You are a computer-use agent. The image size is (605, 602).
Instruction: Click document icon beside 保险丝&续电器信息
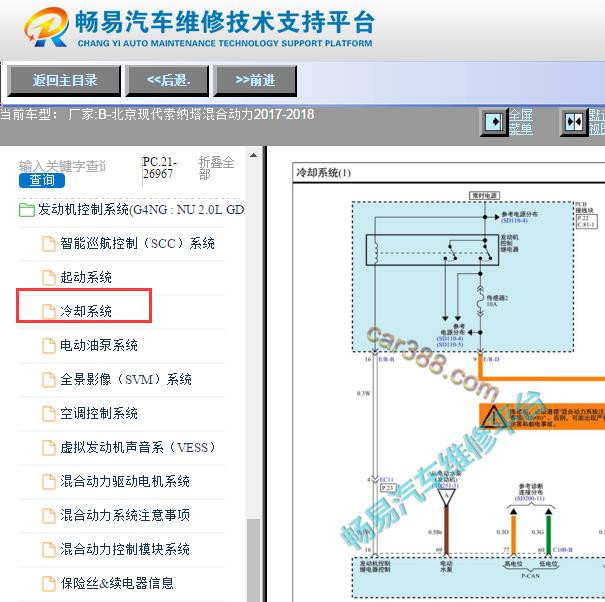tap(49, 583)
